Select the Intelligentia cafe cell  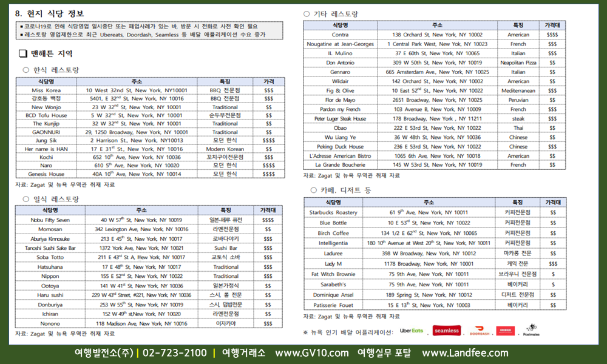[333, 243]
